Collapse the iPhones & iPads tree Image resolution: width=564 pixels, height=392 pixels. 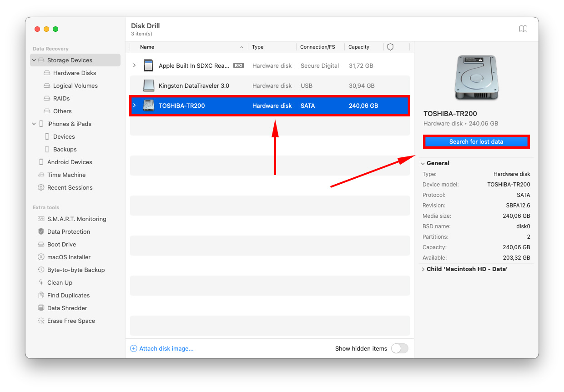34,124
